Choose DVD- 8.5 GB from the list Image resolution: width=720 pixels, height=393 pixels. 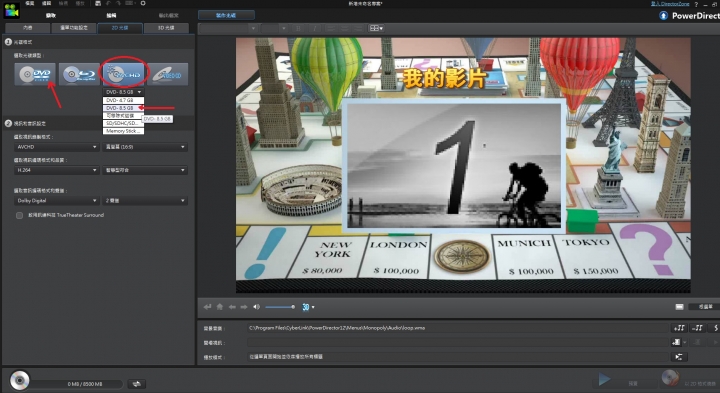123,108
